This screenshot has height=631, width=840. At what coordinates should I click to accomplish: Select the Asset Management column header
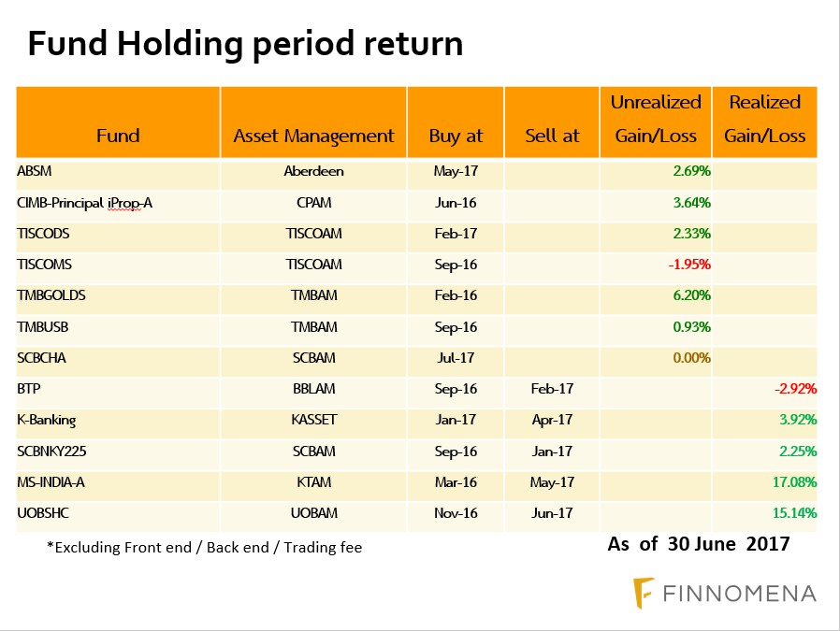pyautogui.click(x=313, y=136)
